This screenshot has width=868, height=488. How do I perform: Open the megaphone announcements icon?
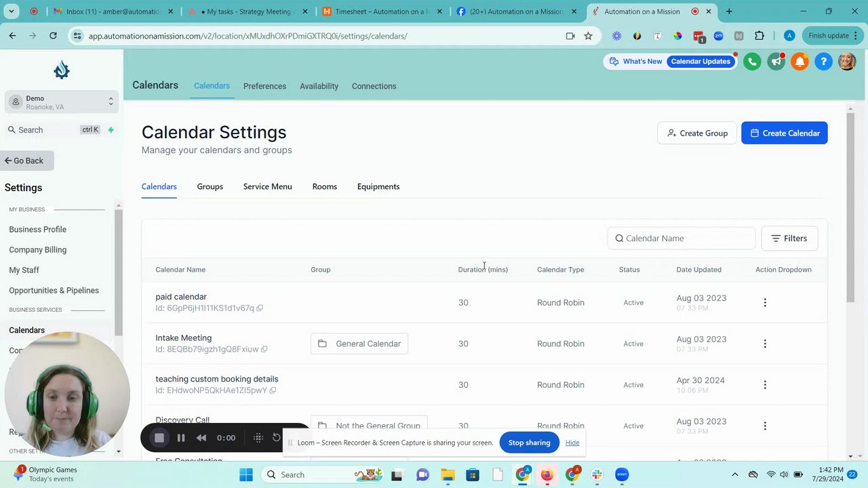[776, 62]
